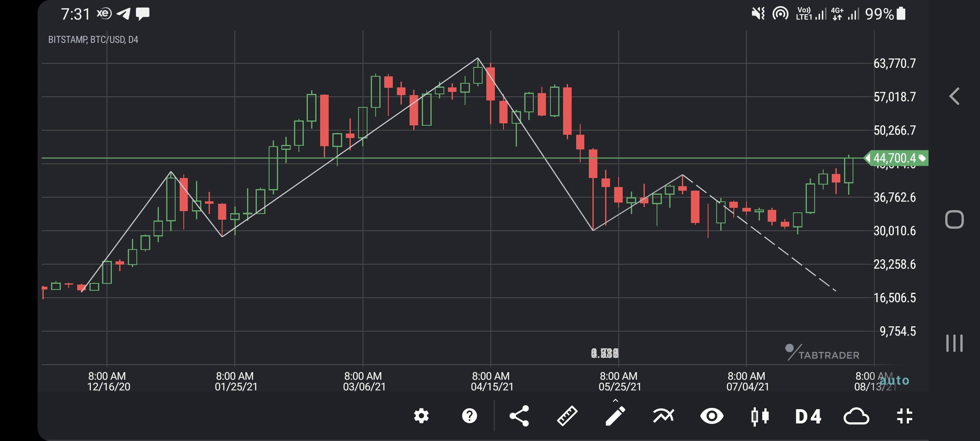
Task: Open Android recent apps button
Action: [x=954, y=343]
